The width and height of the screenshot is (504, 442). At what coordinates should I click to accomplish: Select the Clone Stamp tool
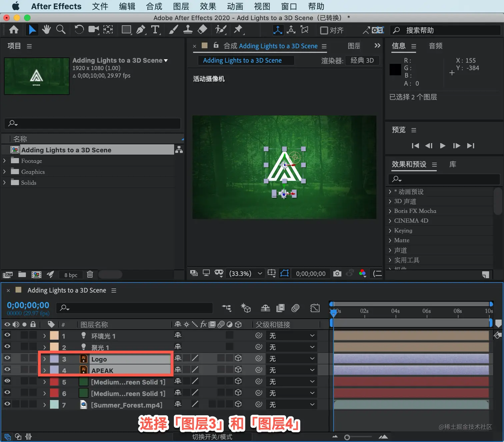(188, 30)
